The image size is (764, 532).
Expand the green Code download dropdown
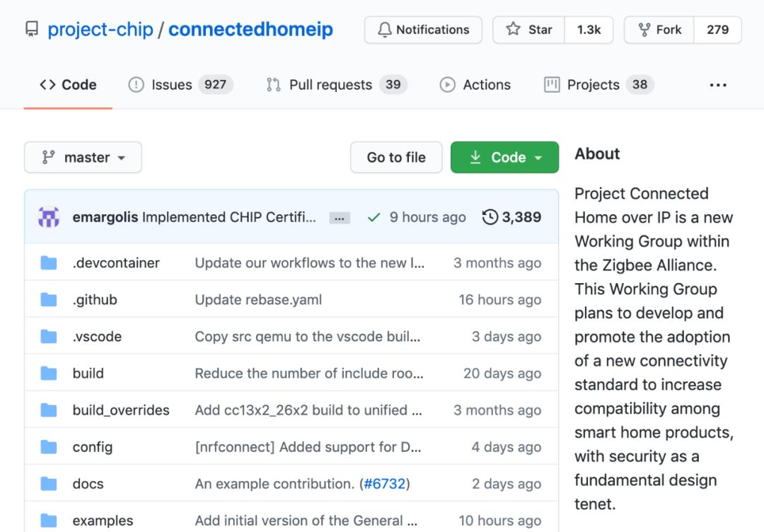tap(504, 157)
